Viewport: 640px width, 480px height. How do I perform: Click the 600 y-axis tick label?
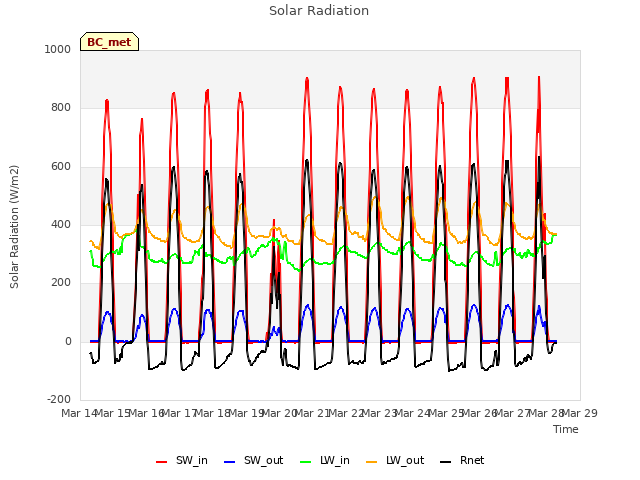pyautogui.click(x=61, y=167)
